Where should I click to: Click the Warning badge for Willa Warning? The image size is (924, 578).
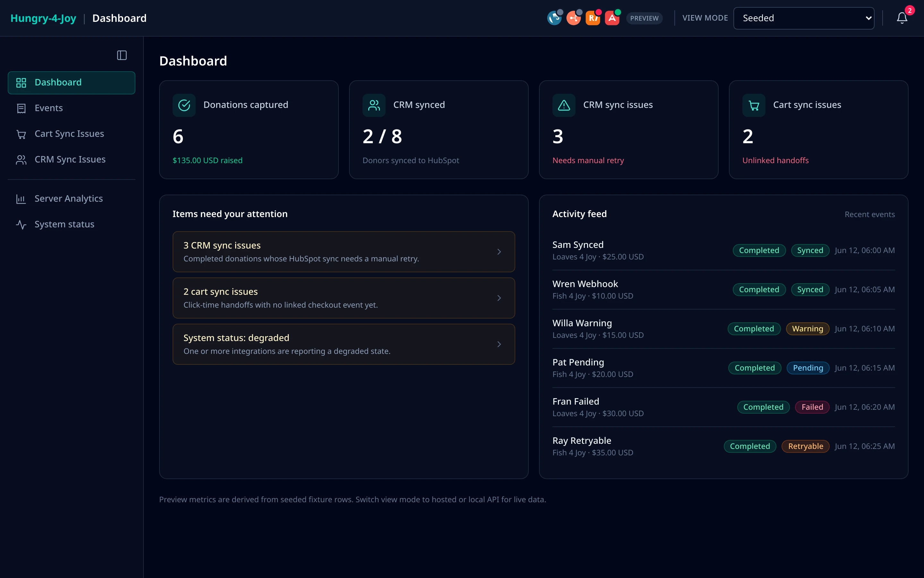[807, 329]
